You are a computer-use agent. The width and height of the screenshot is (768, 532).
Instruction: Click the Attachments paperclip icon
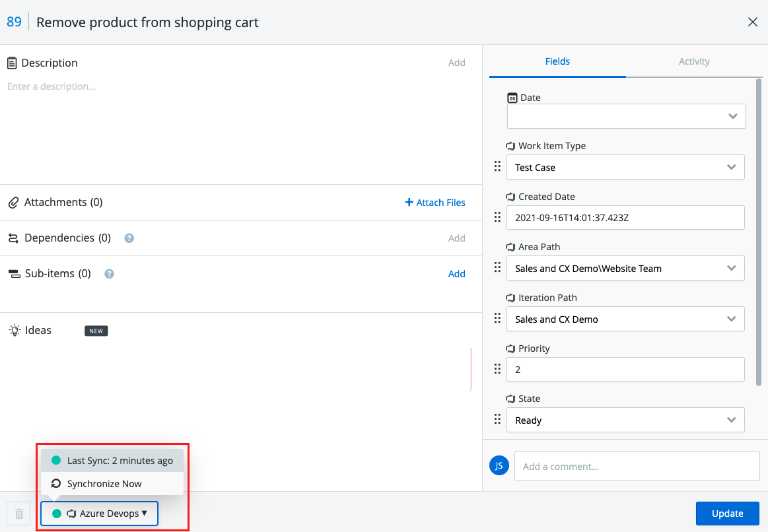pyautogui.click(x=13, y=203)
